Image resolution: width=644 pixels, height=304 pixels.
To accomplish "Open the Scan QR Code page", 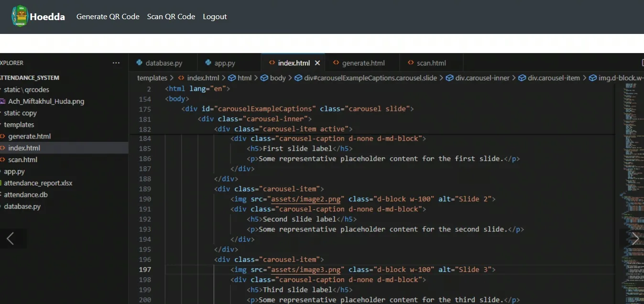I will (x=171, y=17).
